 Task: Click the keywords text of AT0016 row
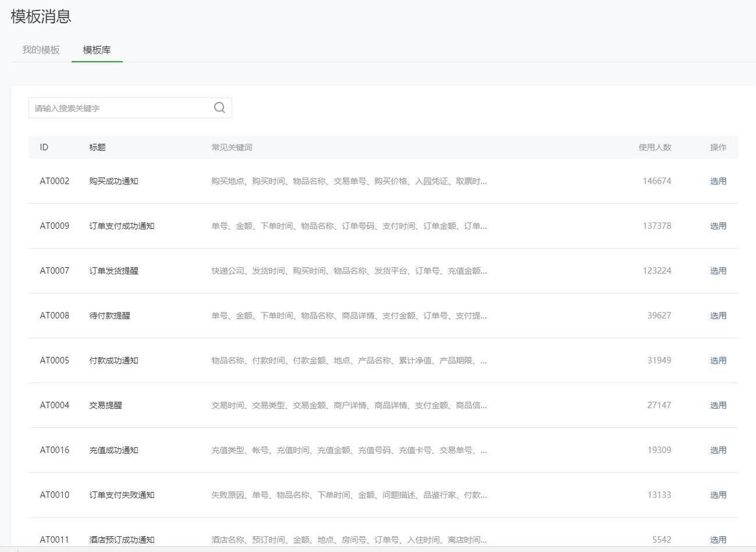click(x=349, y=450)
